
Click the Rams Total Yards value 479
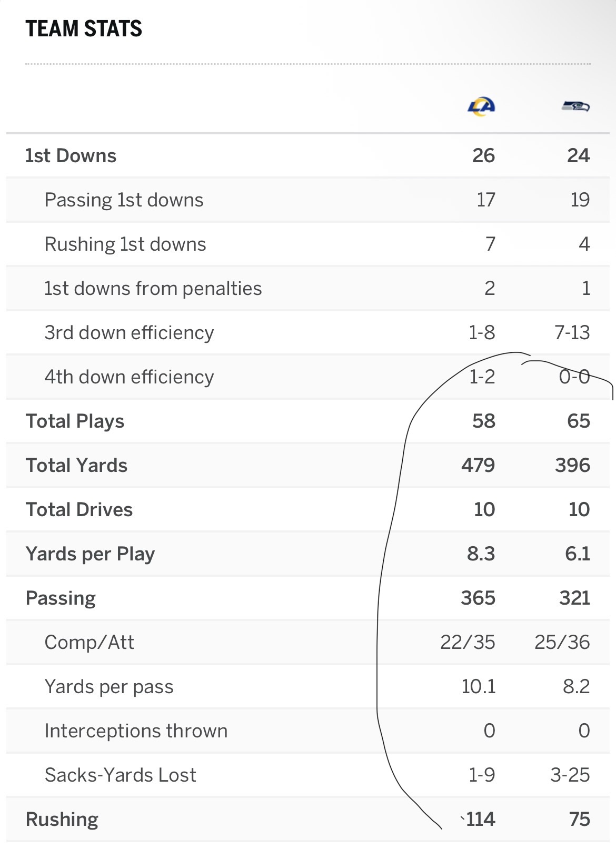pyautogui.click(x=478, y=466)
